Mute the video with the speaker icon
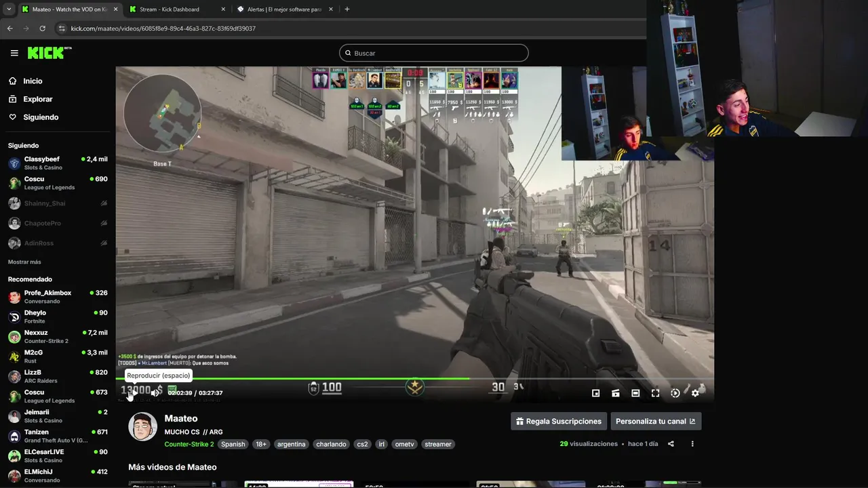The height and width of the screenshot is (488, 868). tap(155, 392)
